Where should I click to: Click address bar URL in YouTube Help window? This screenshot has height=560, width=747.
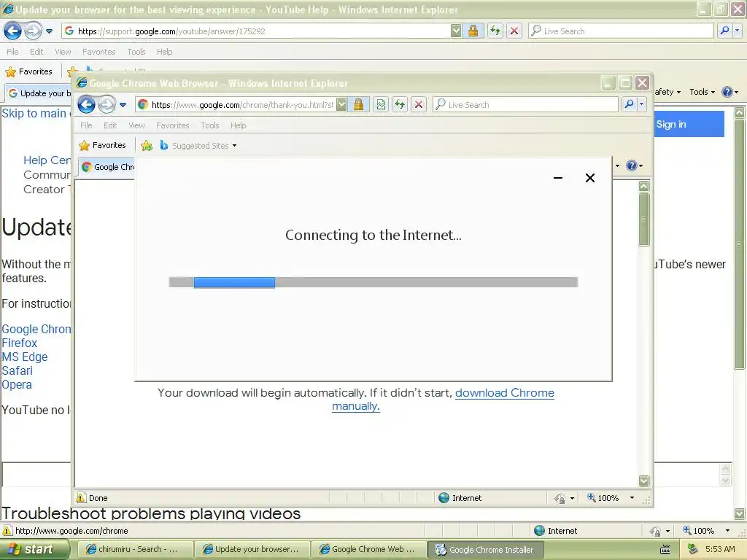[171, 31]
